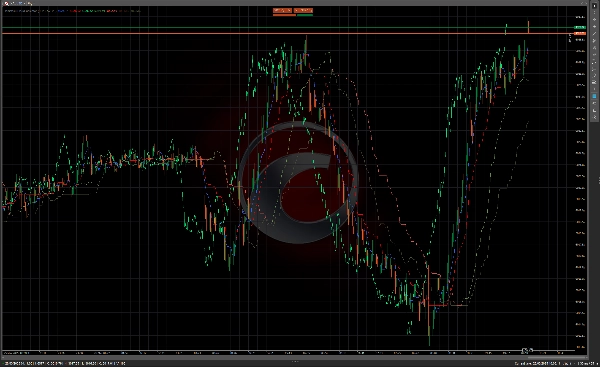Click the right orange quick-trade button at top

pyautogui.click(x=303, y=10)
